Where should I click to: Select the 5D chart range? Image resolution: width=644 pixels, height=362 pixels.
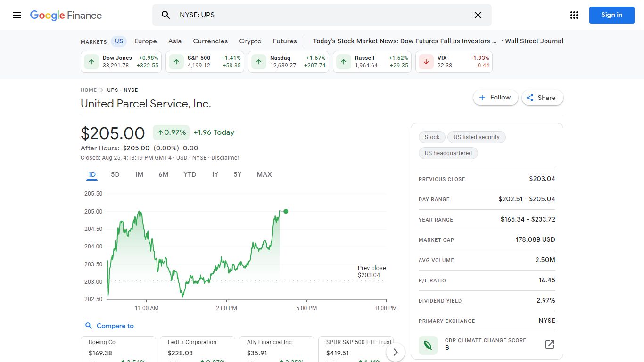pos(115,174)
